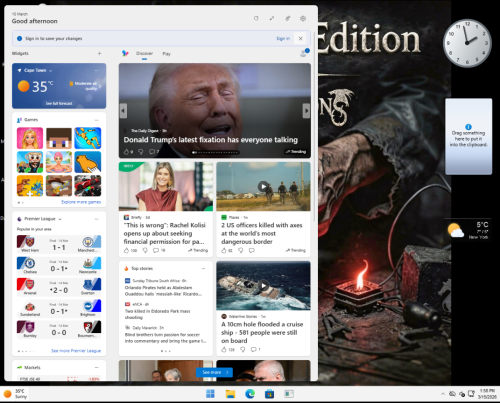Switch to the Play tab
Image resolution: width=500 pixels, height=403 pixels.
[x=166, y=54]
